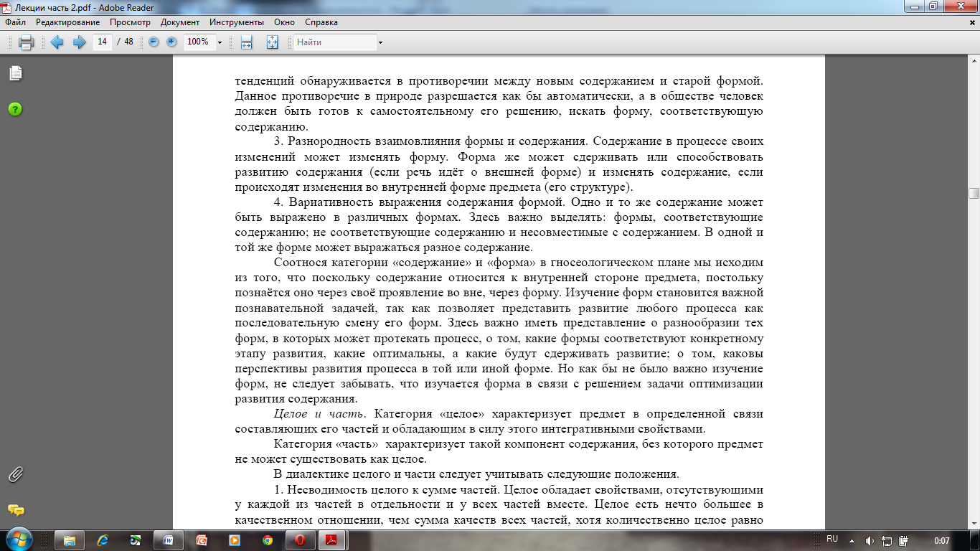Open the Документ menu

[180, 22]
